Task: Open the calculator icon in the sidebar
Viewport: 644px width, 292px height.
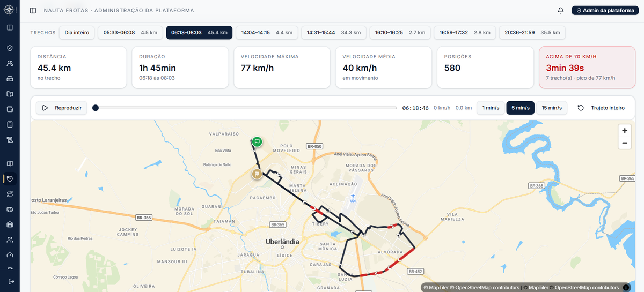Action: 10,124
